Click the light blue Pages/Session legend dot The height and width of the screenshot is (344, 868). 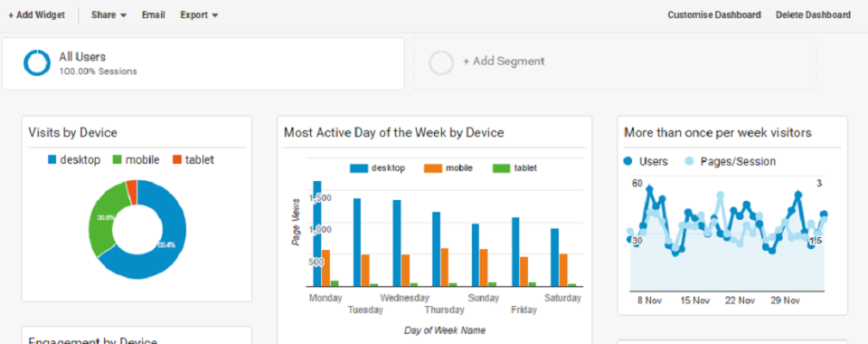pyautogui.click(x=689, y=161)
